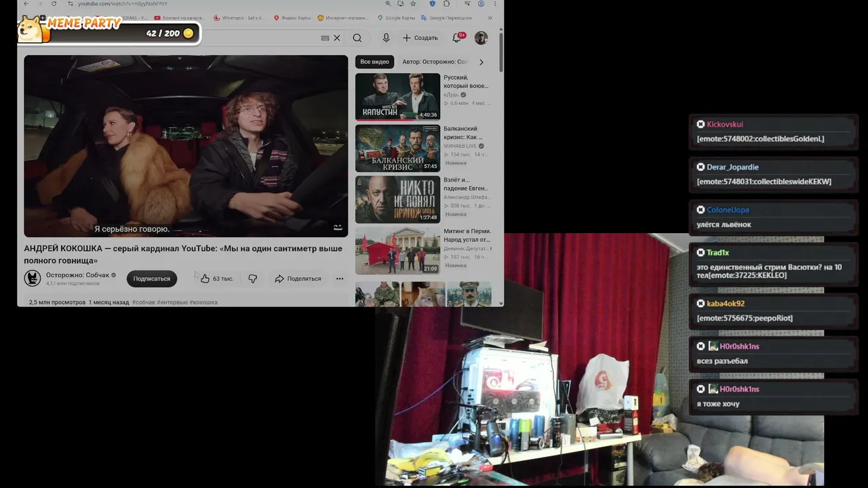Remove H0r0shk1ns 'всез разъебал' message X icon
Viewport: 868px width, 488px height.
(x=701, y=346)
